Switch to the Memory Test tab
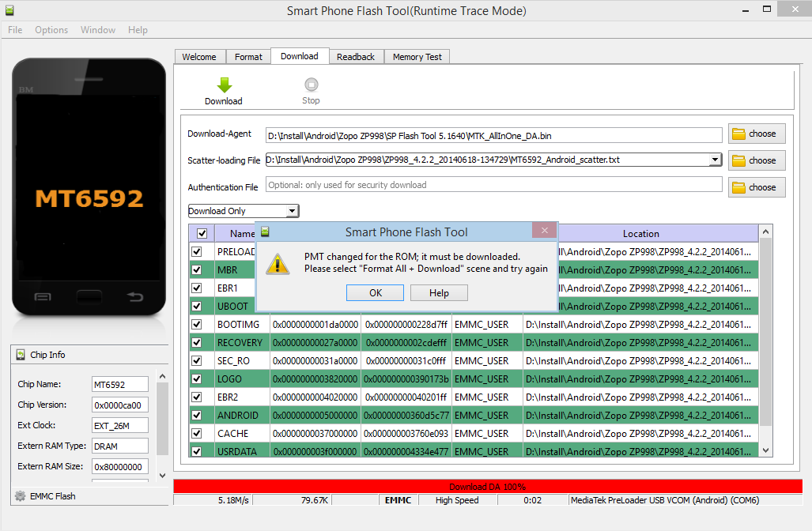 point(417,57)
